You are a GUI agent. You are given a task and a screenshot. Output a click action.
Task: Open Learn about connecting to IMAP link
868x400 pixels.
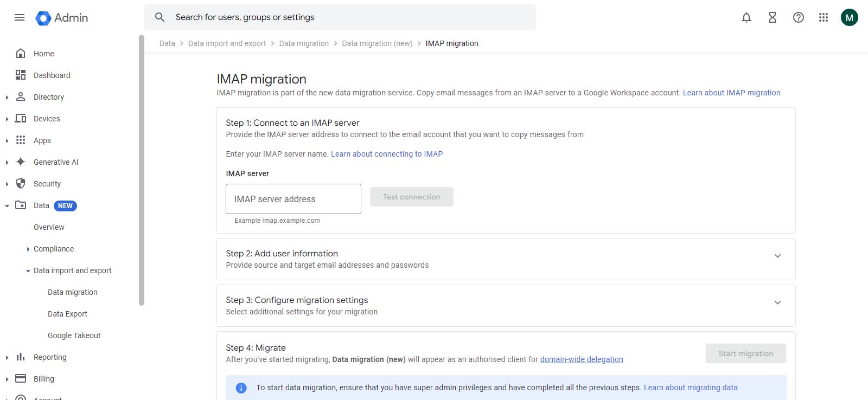click(387, 154)
